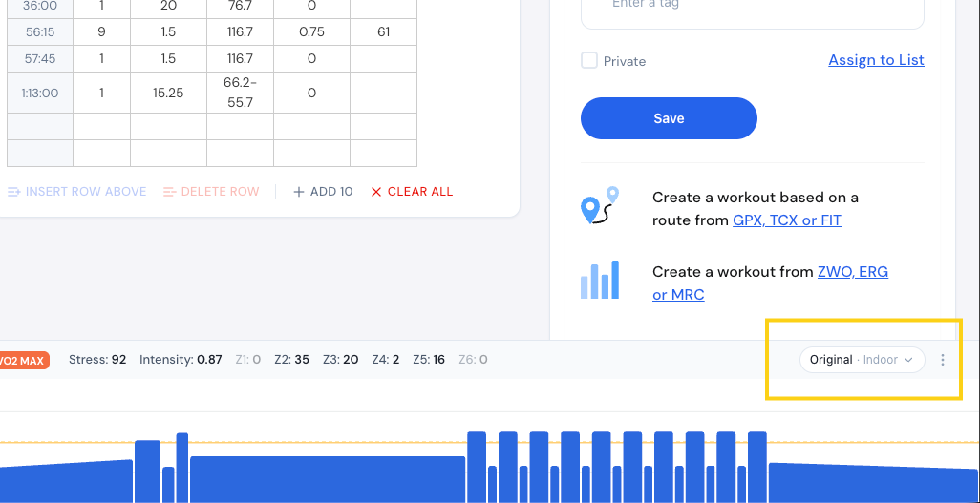Click the plus icon for Add 10
This screenshot has height=503, width=980.
[x=299, y=192]
